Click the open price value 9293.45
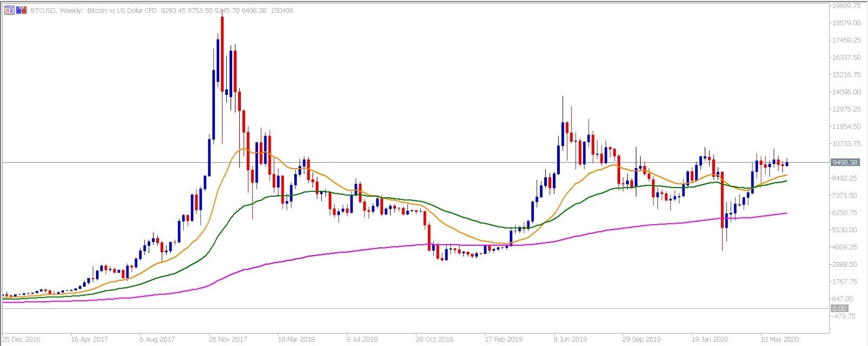Image resolution: width=868 pixels, height=346 pixels. (x=173, y=10)
